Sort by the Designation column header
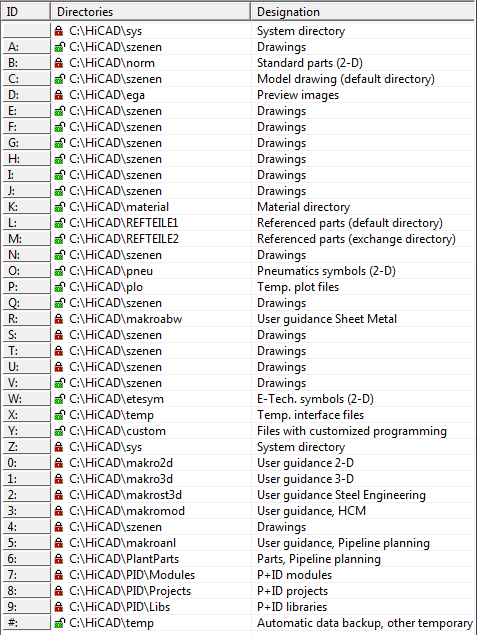477x635 pixels. tap(362, 12)
